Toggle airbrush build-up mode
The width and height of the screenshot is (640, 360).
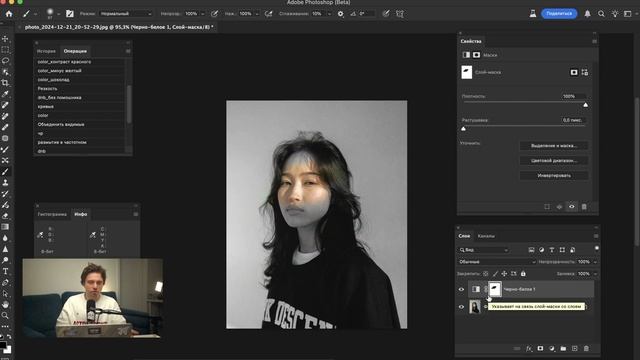(x=269, y=13)
